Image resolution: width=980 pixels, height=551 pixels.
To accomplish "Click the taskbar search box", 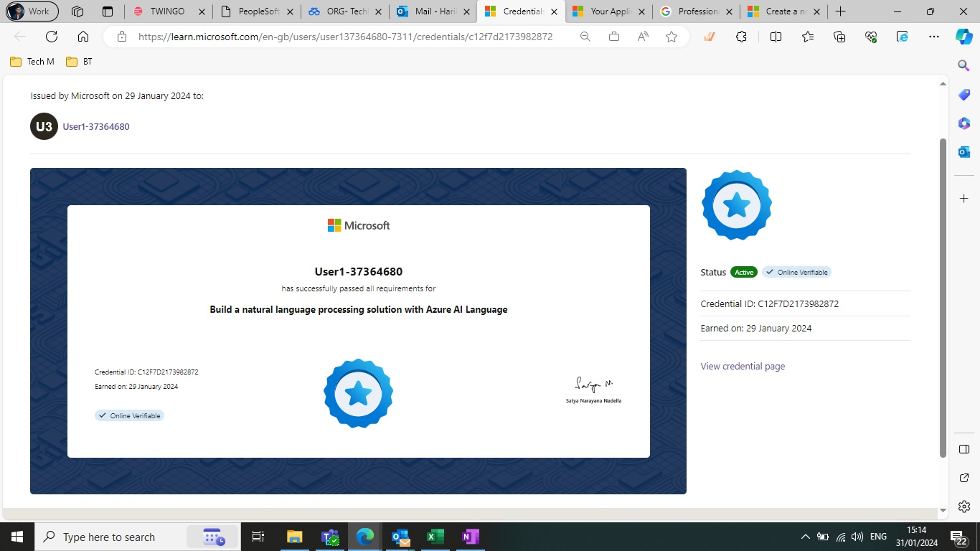I will click(135, 537).
